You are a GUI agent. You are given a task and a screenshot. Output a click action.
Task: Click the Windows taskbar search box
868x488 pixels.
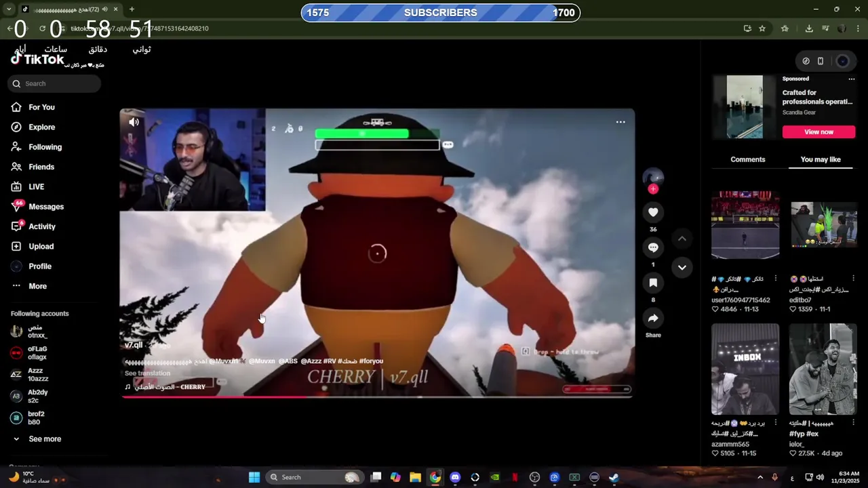click(x=314, y=477)
